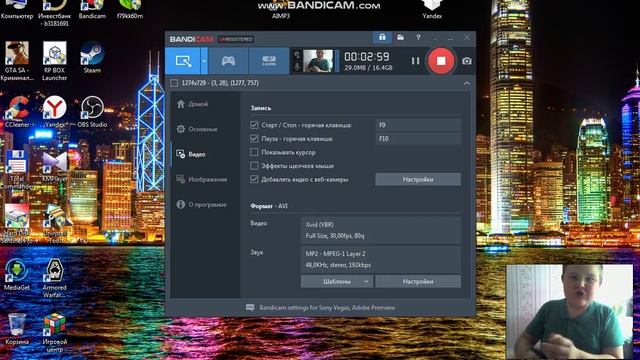
Task: Open Инвестбанк desktop shortcut
Action: 54,13
